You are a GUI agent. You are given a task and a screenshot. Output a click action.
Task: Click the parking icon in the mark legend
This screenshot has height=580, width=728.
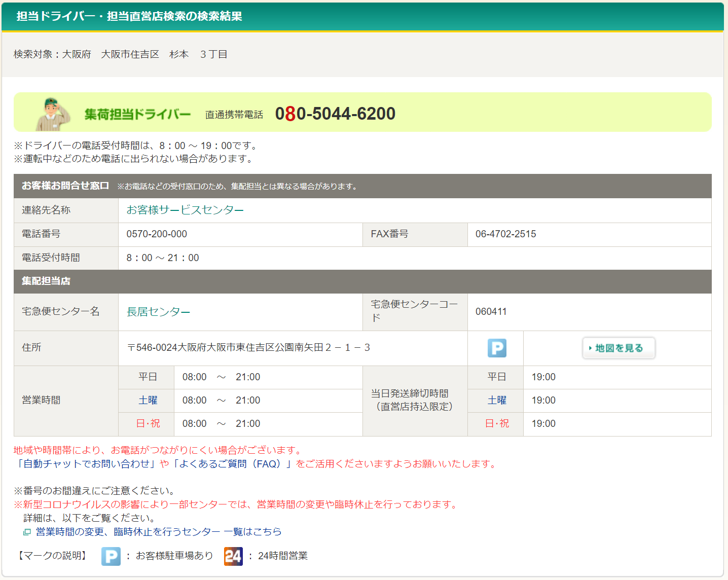111,556
